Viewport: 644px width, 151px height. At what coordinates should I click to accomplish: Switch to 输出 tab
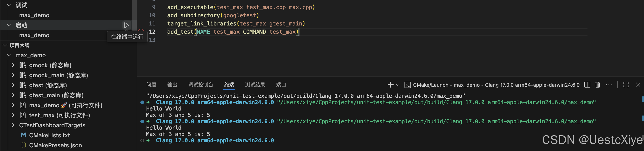(172, 85)
